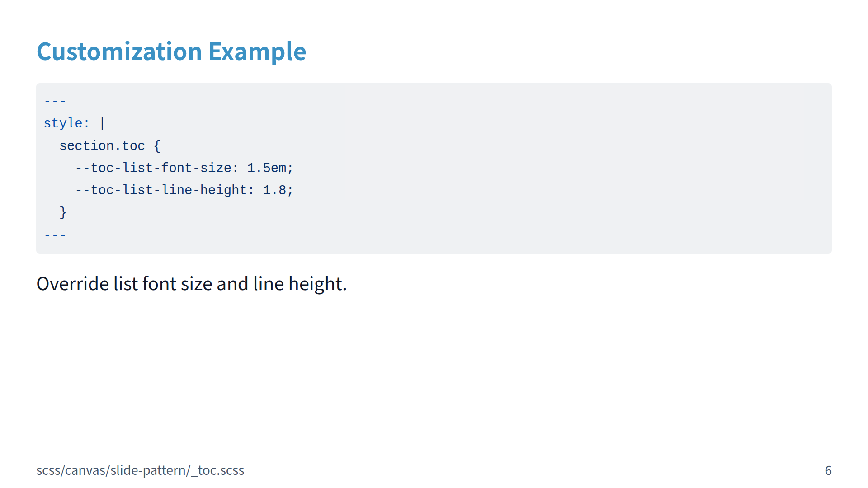Click the "scss/canvas/slide-pattern/_toc.scss" footer path
This screenshot has width=868, height=488.
[140, 470]
